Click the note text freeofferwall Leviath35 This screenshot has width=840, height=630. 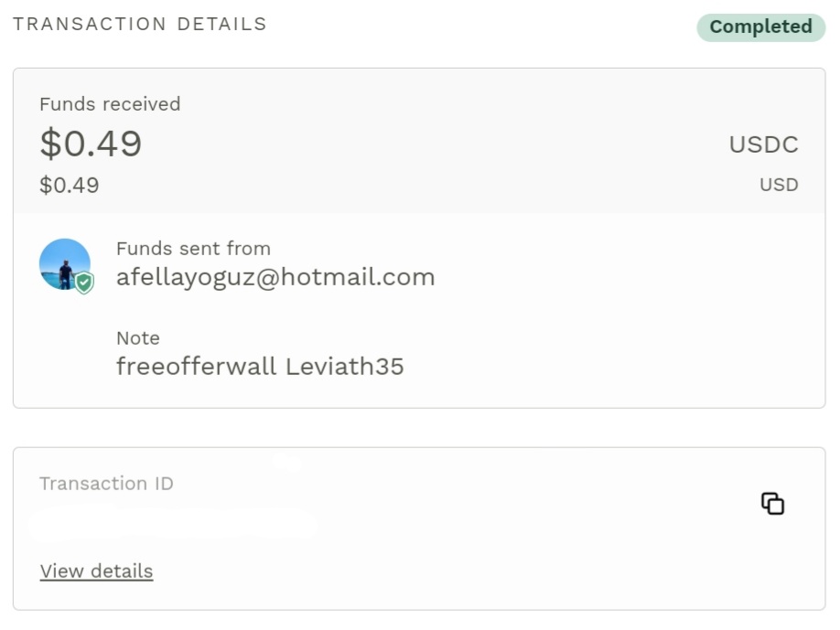pos(260,367)
